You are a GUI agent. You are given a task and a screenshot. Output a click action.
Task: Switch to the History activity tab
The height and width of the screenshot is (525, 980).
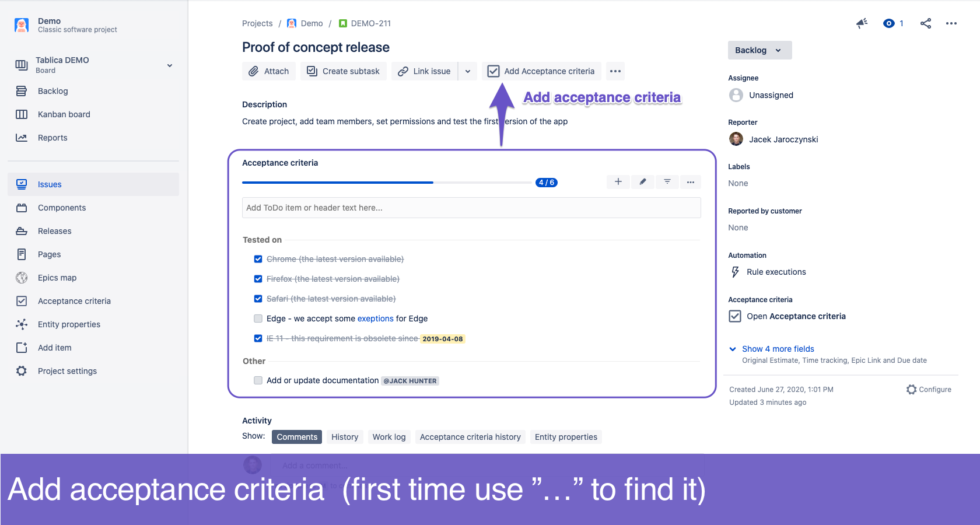pyautogui.click(x=345, y=437)
